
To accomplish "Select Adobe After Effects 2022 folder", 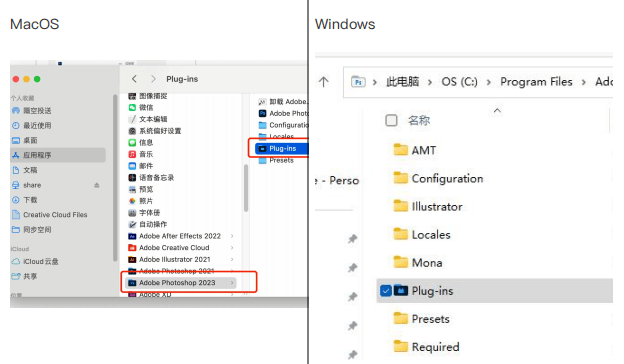I will point(174,236).
